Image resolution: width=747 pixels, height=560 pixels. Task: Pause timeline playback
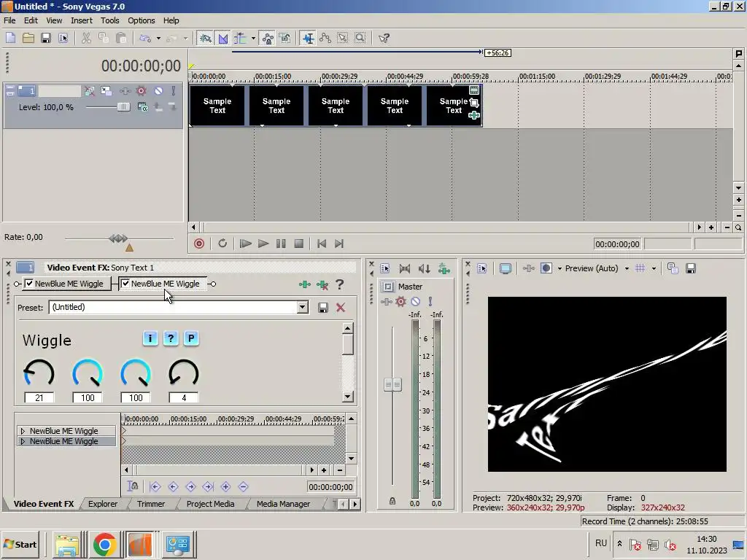tap(281, 244)
